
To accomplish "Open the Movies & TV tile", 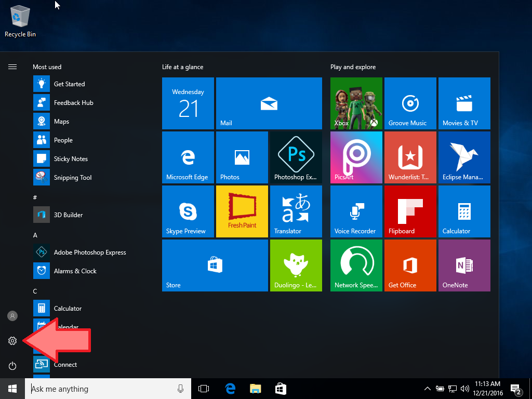I will 464,103.
